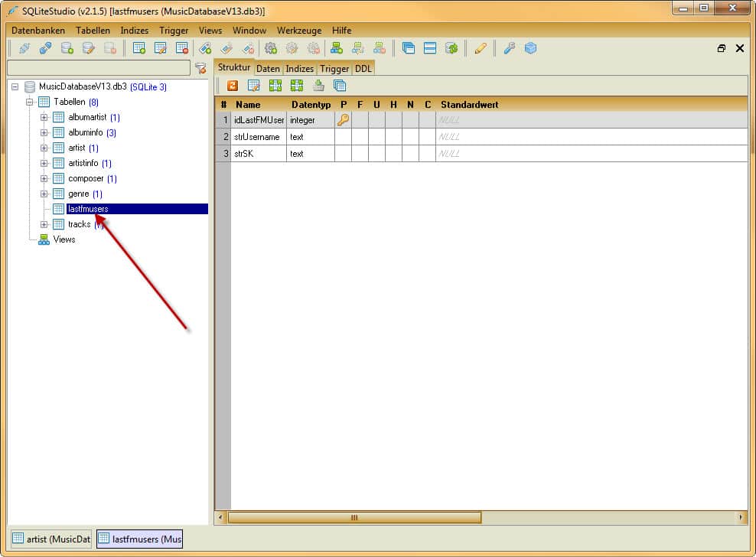Click the pencil SQL editor icon in toolbar
Image resolution: width=756 pixels, height=557 pixels.
(481, 48)
